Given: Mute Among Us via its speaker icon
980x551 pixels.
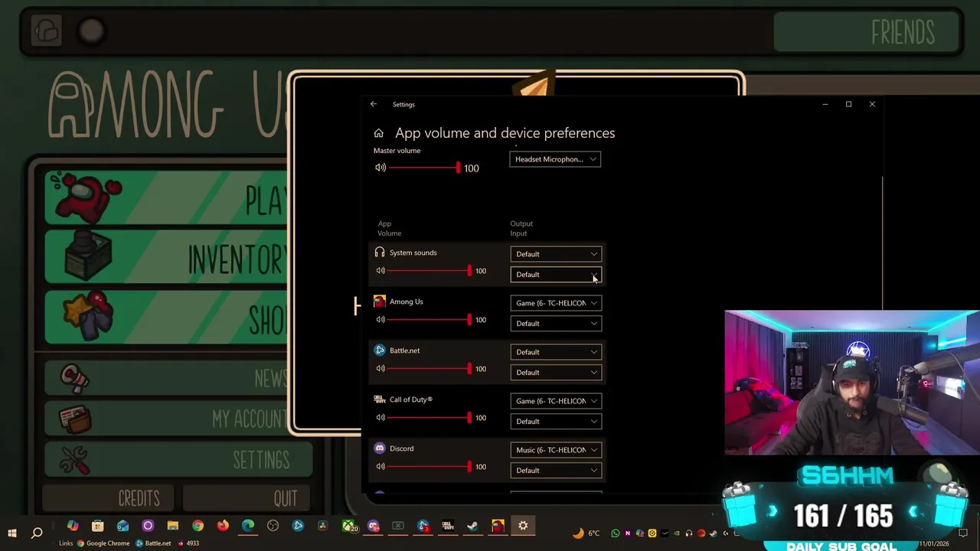Looking at the screenshot, I should click(x=381, y=320).
